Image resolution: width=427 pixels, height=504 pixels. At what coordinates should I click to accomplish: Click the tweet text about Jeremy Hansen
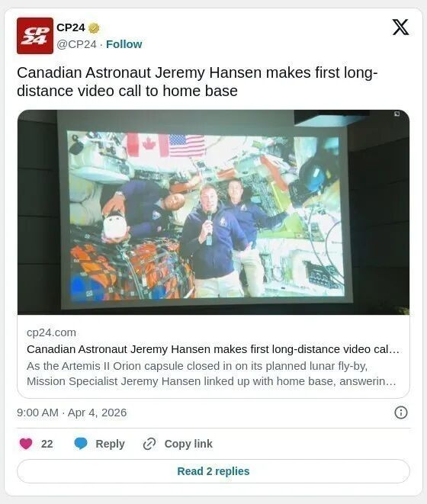[x=197, y=82]
